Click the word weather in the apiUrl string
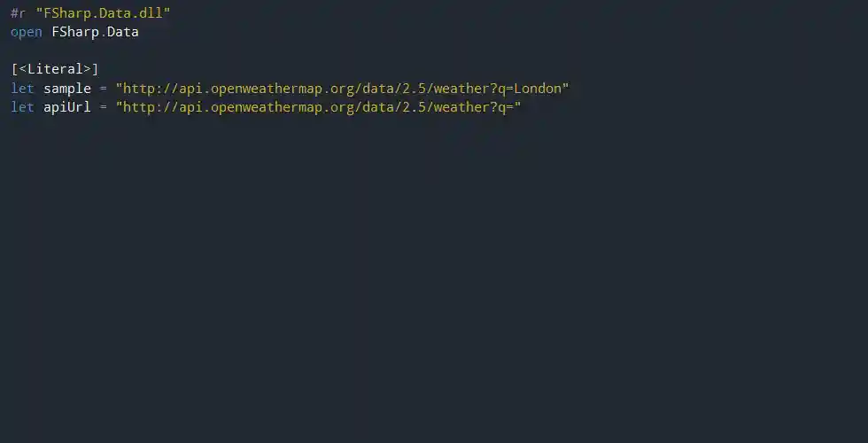The width and height of the screenshot is (868, 443). 457,107
